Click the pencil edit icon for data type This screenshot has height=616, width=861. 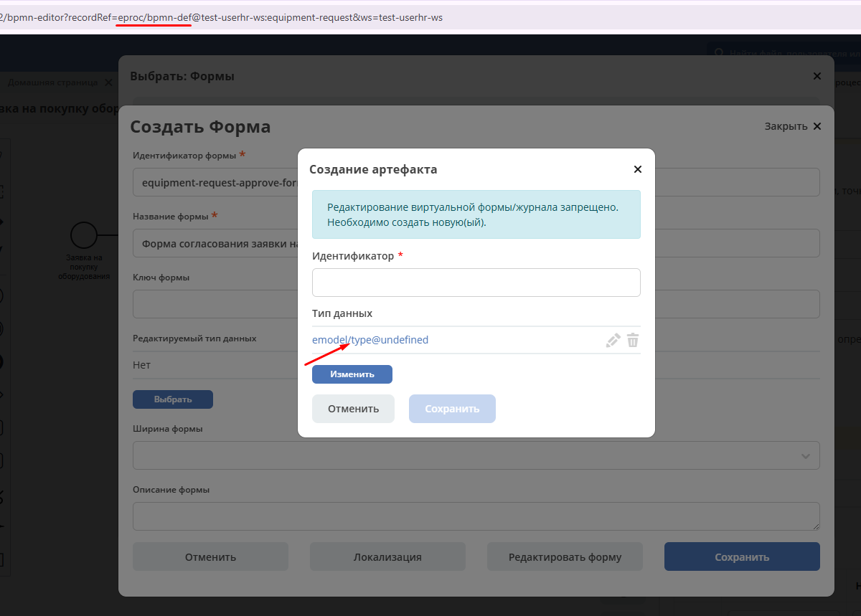point(613,341)
